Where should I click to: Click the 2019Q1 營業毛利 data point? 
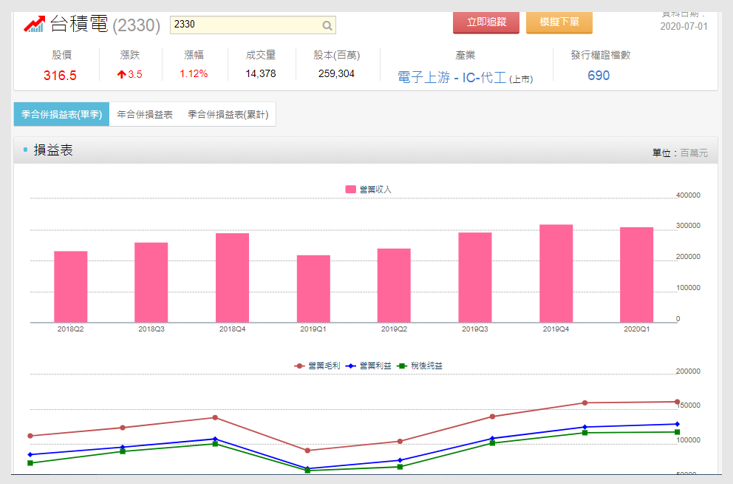pos(307,450)
